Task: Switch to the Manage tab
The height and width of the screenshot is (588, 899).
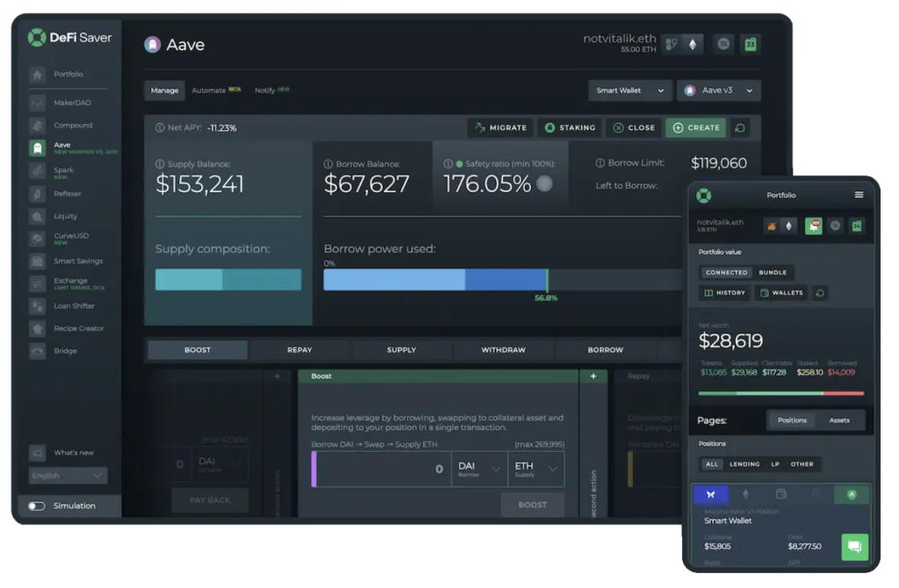Action: (x=164, y=90)
